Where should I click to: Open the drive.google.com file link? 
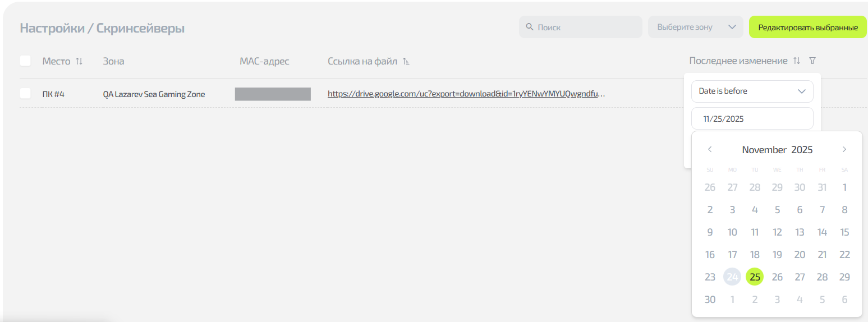466,94
